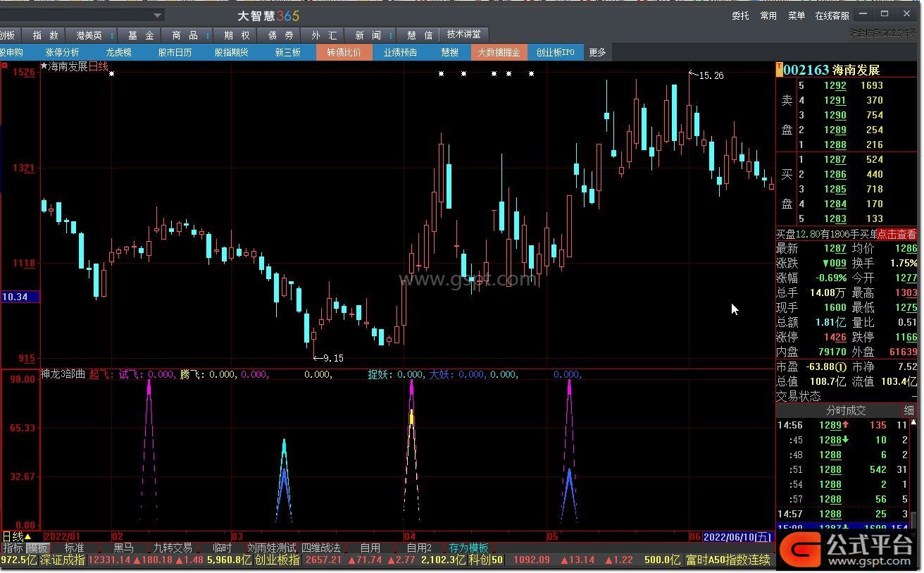
Task: Select the 自用2 template
Action: (x=419, y=548)
